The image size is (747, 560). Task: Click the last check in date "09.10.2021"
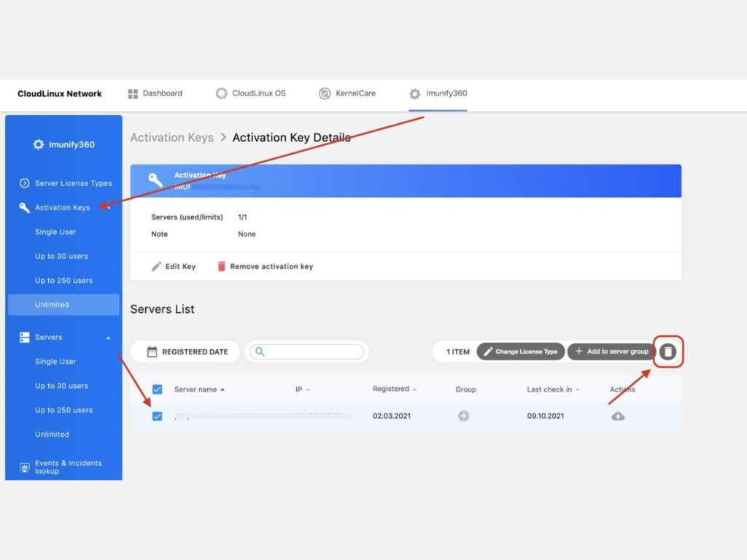(x=546, y=416)
